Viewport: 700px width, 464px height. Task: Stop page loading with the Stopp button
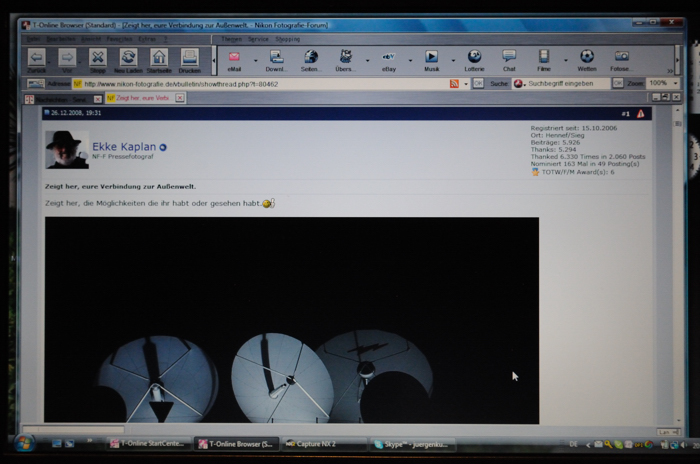97,58
